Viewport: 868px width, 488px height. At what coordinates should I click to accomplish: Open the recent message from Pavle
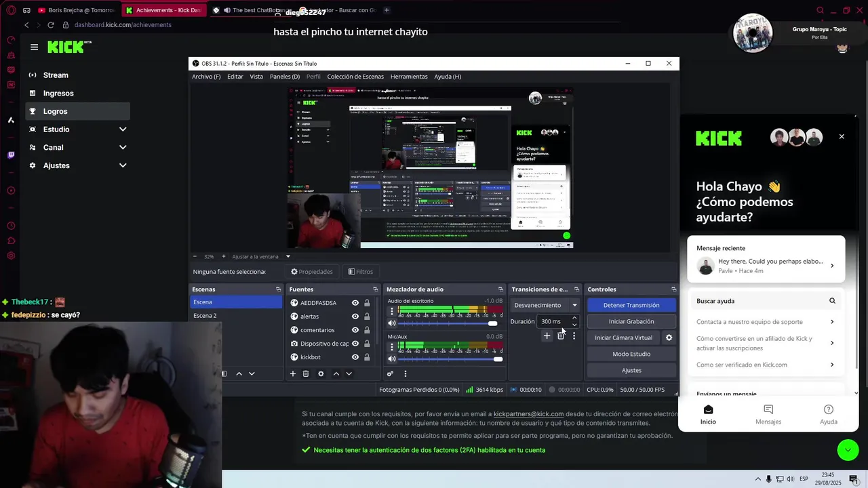(x=766, y=266)
